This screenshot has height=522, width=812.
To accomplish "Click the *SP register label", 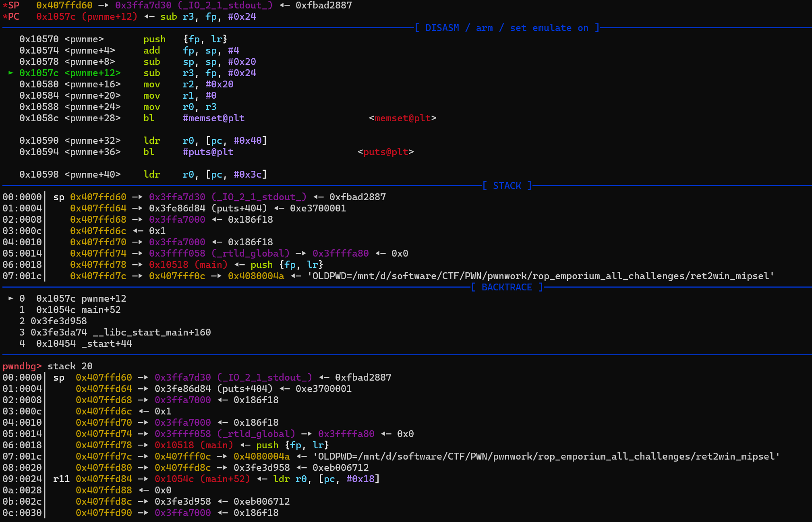I will point(11,5).
